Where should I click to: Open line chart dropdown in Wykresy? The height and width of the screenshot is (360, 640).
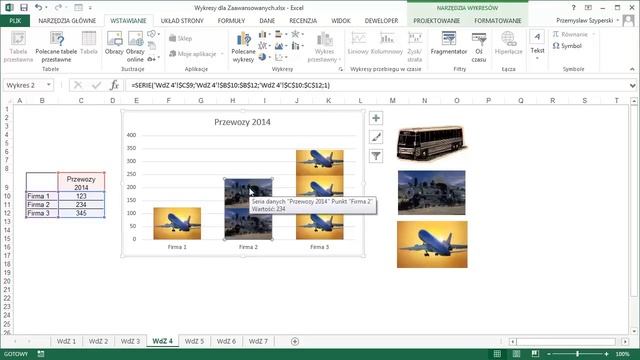click(264, 46)
